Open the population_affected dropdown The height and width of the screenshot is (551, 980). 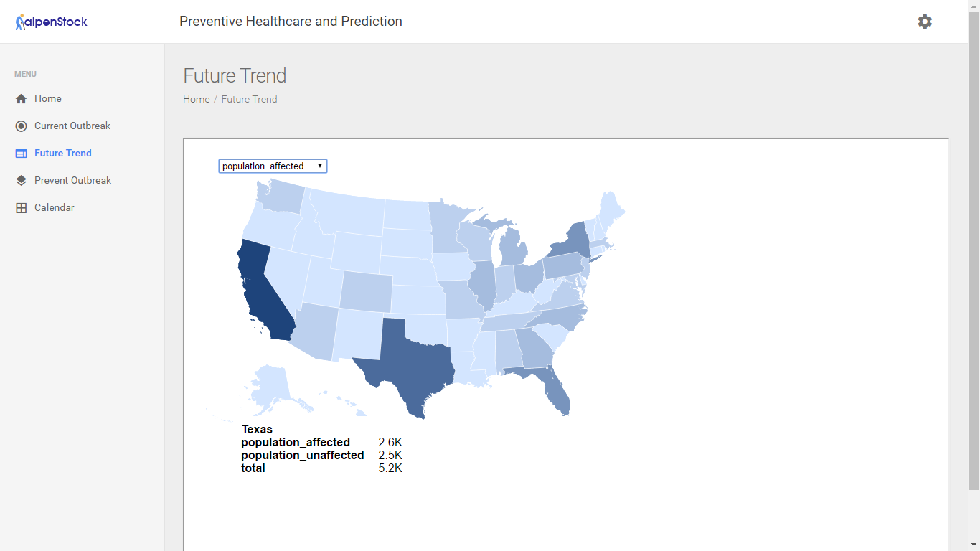click(x=273, y=166)
